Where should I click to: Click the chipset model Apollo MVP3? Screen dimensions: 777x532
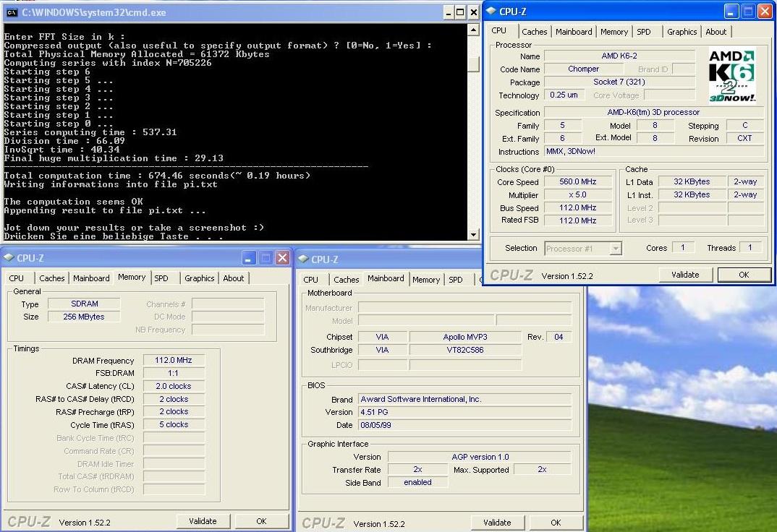[x=465, y=337]
